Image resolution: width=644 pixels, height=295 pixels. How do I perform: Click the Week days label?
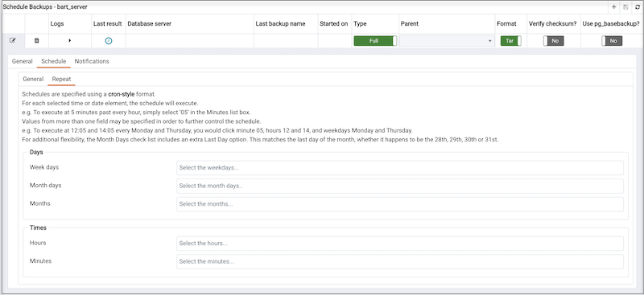pos(44,167)
